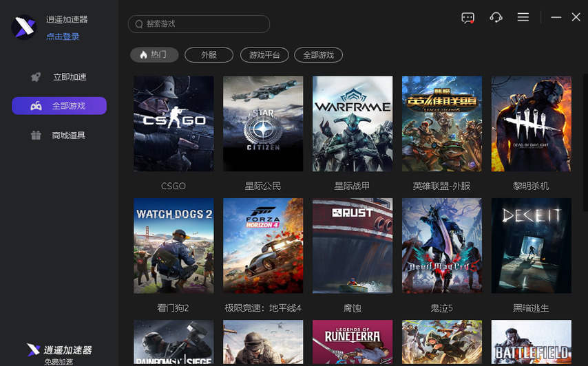Select the Rainbow Six Siege cover
588x366 pixels.
pyautogui.click(x=174, y=342)
